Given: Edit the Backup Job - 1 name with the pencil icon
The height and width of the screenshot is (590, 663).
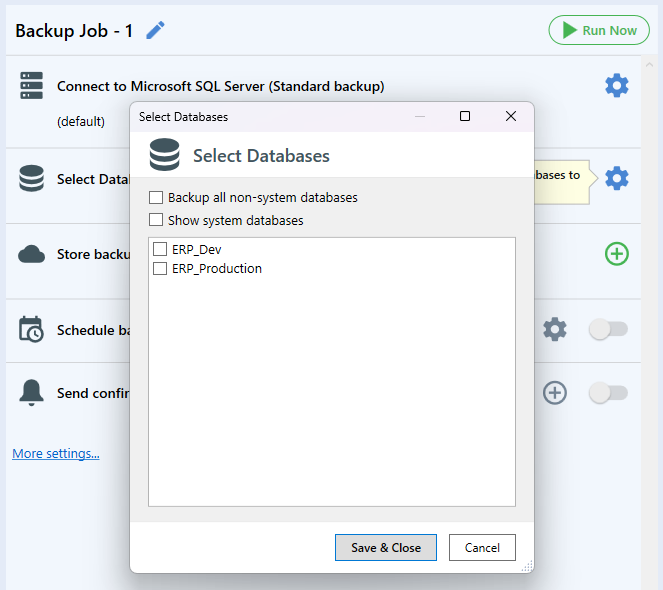Looking at the screenshot, I should (155, 30).
